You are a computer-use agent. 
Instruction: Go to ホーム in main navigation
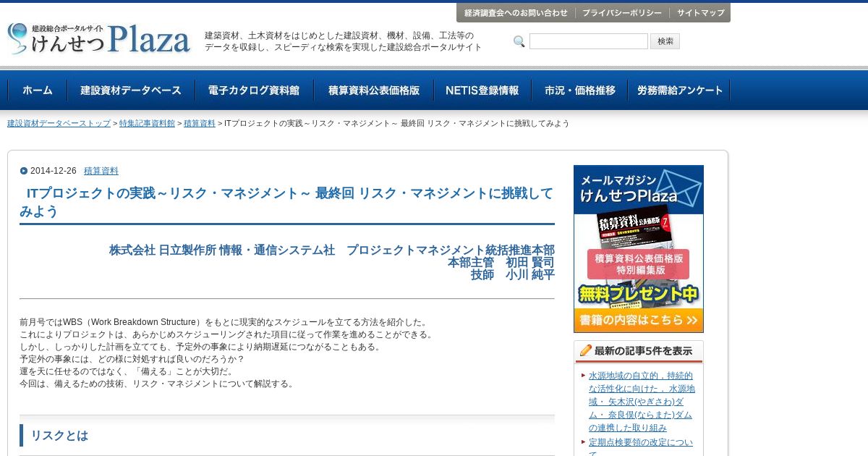(x=38, y=90)
